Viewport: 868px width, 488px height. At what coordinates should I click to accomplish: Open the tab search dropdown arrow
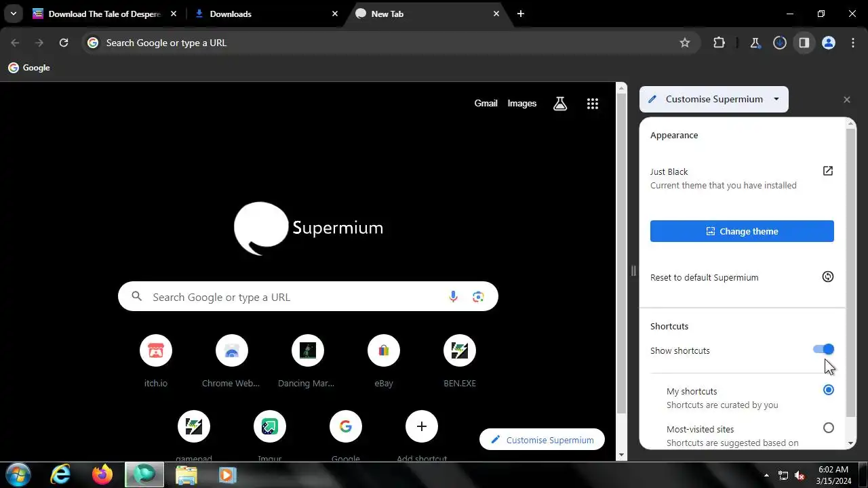[x=14, y=14]
